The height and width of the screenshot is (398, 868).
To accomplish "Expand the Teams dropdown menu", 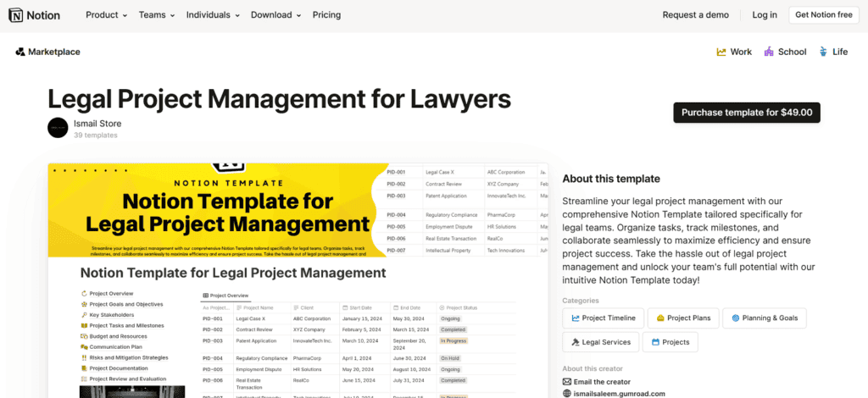I will tap(157, 15).
